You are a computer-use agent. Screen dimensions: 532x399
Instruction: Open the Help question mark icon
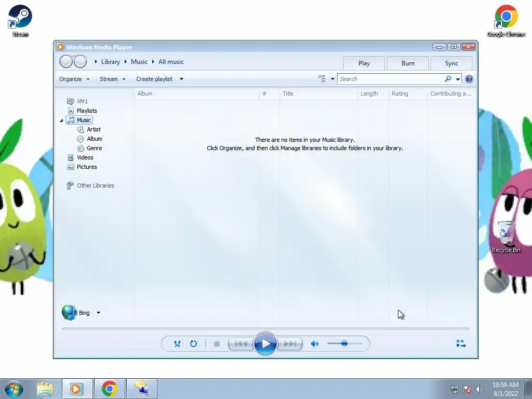469,79
